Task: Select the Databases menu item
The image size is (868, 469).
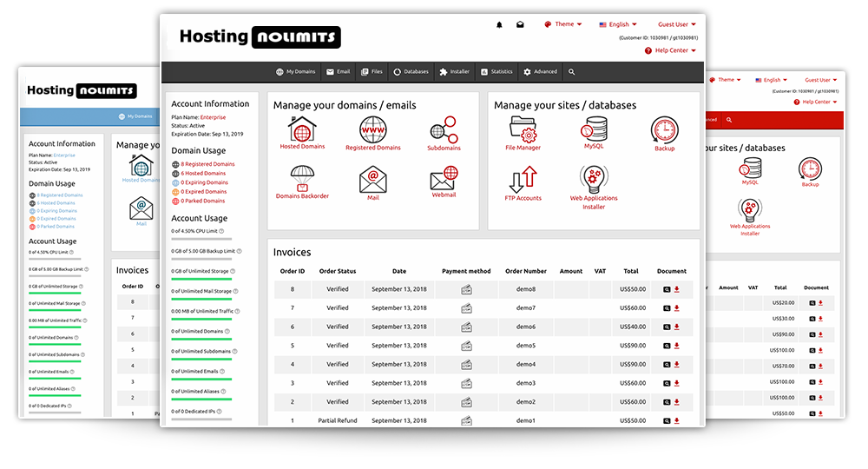Action: (x=411, y=72)
